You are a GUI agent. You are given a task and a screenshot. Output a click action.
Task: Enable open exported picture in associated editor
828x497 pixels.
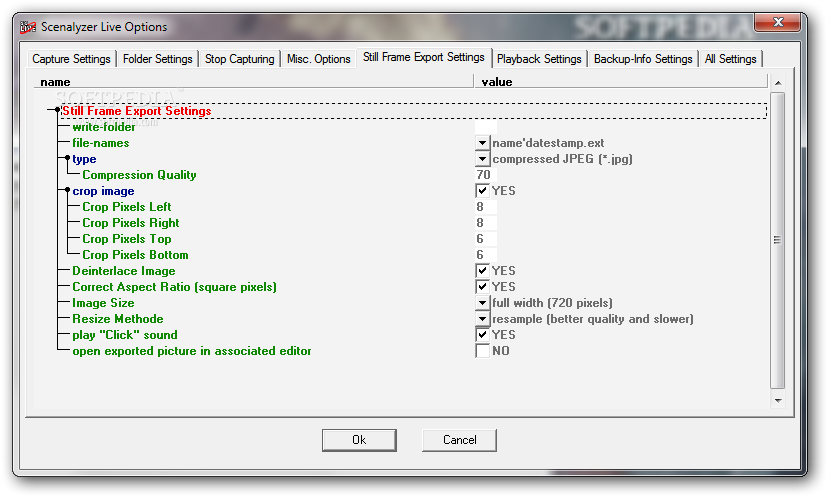pyautogui.click(x=482, y=351)
